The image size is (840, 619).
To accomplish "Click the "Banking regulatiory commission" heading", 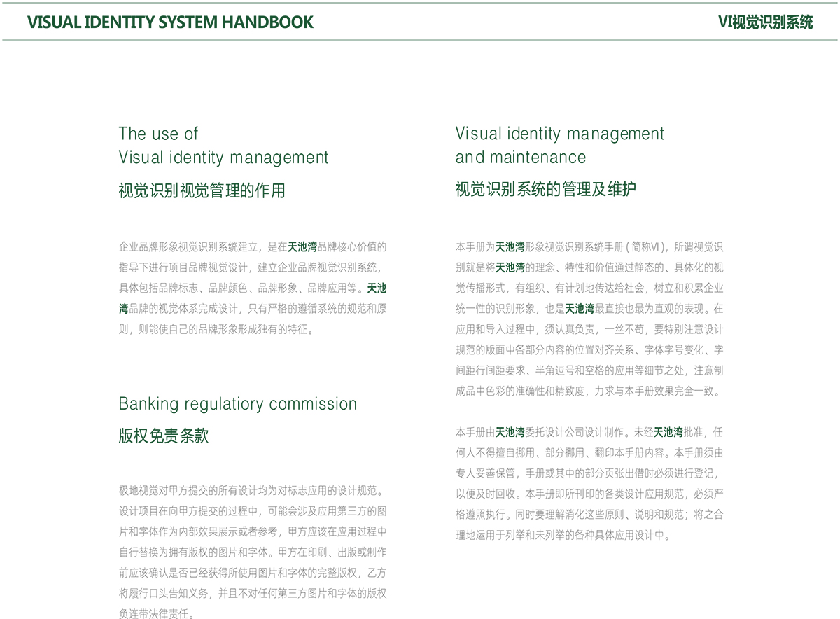I will tap(237, 404).
